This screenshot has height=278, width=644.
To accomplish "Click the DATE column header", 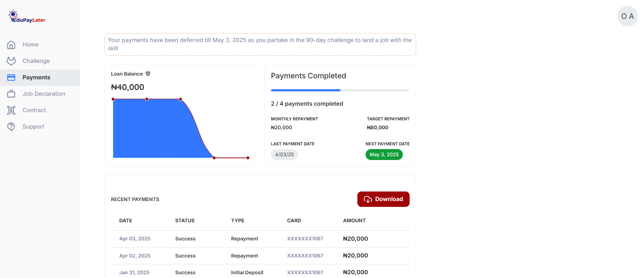I will click(x=126, y=221).
